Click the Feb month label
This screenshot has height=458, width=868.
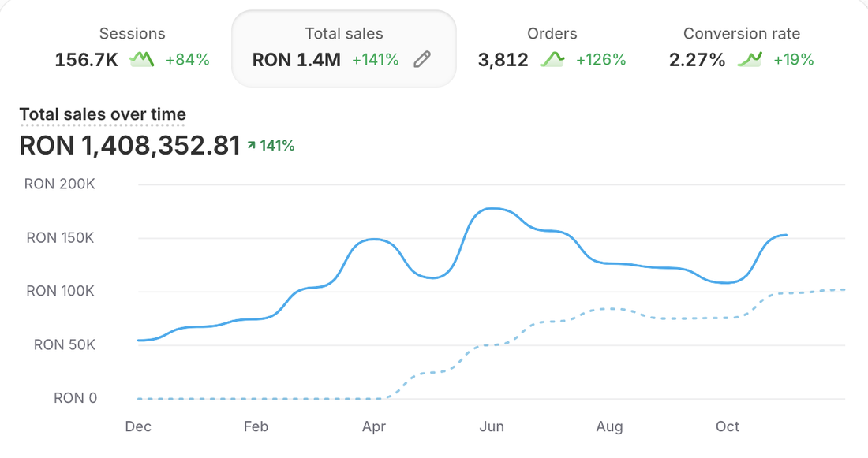coord(256,426)
